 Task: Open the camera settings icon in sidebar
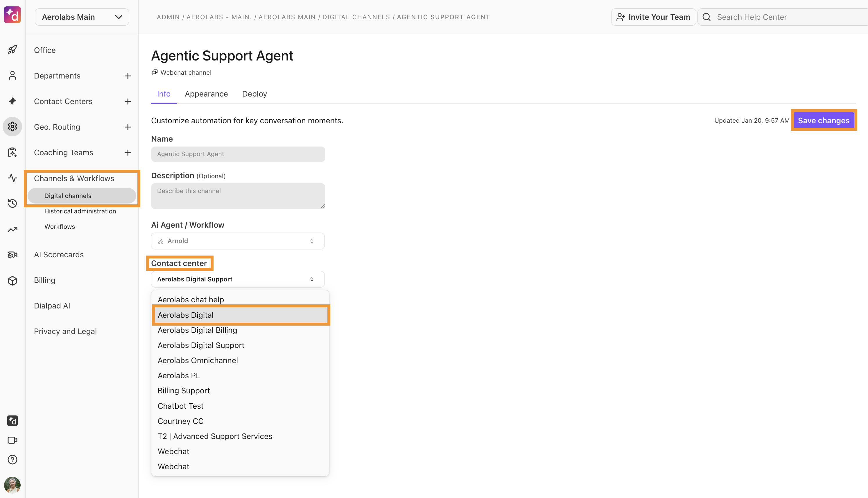click(x=12, y=255)
